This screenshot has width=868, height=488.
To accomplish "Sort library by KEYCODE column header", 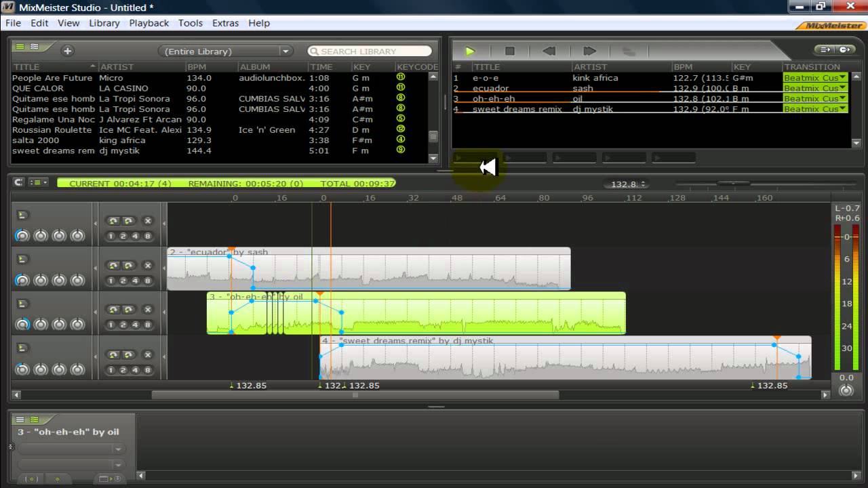I will [416, 67].
